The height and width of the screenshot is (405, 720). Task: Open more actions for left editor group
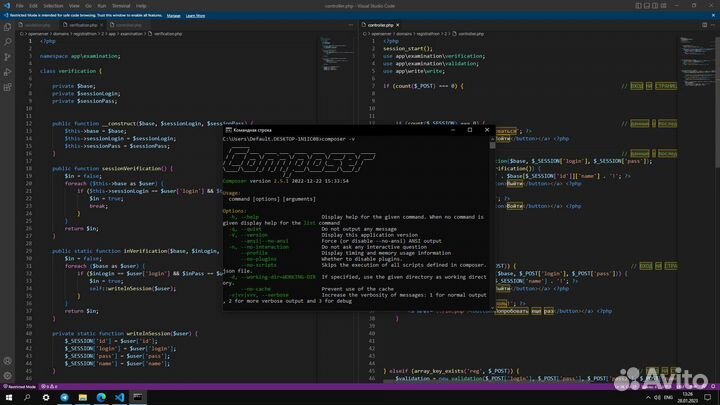(351, 25)
